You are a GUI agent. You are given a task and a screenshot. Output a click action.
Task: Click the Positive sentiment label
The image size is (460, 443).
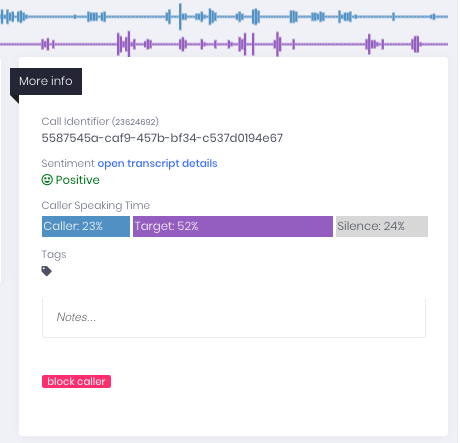(77, 180)
